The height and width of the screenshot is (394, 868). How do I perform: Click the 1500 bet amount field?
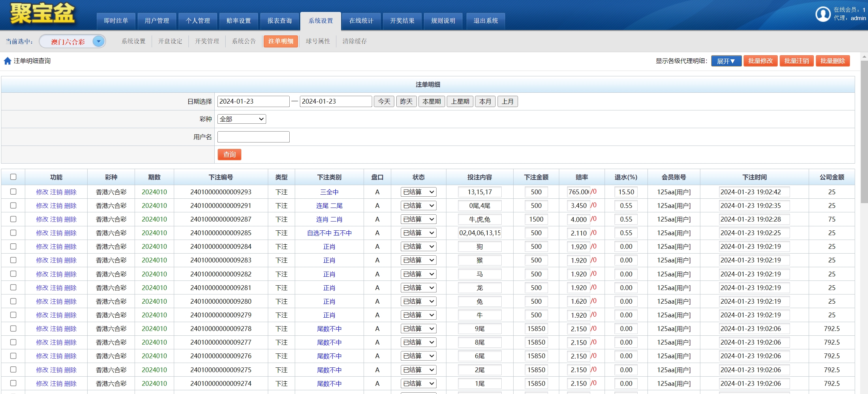(x=536, y=219)
